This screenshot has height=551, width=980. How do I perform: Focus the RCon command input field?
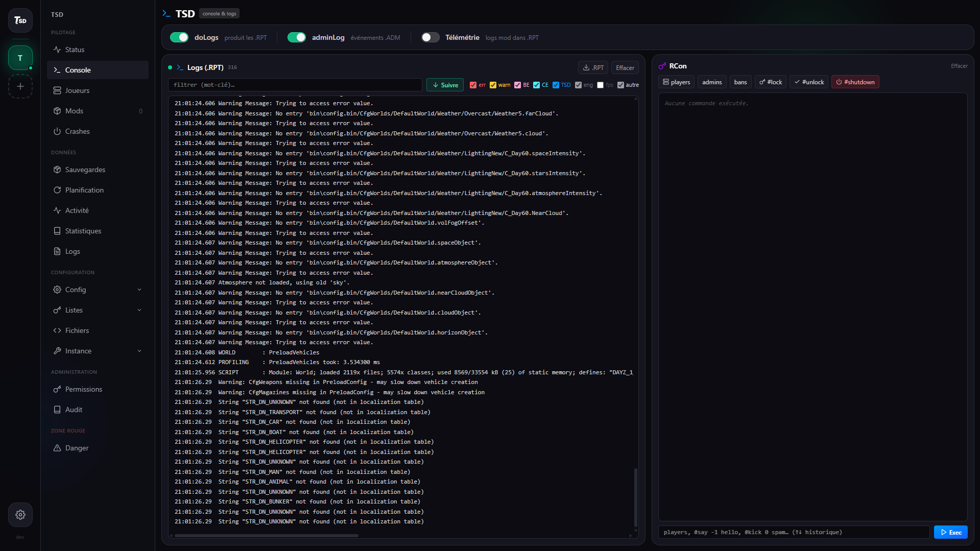pyautogui.click(x=794, y=532)
